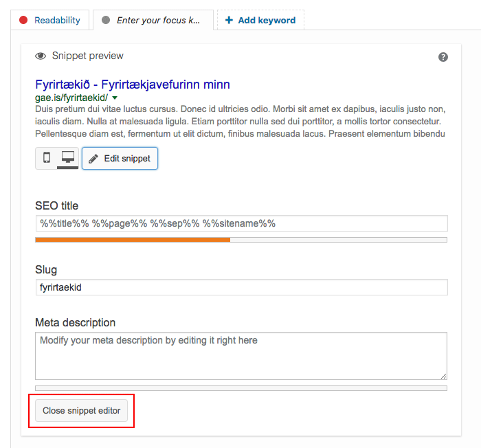The width and height of the screenshot is (481, 448).
Task: Click into the SEO title field
Action: [x=241, y=223]
